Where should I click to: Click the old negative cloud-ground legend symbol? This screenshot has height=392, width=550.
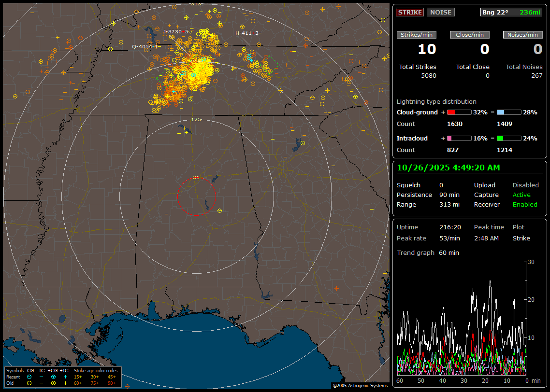[x=29, y=383]
